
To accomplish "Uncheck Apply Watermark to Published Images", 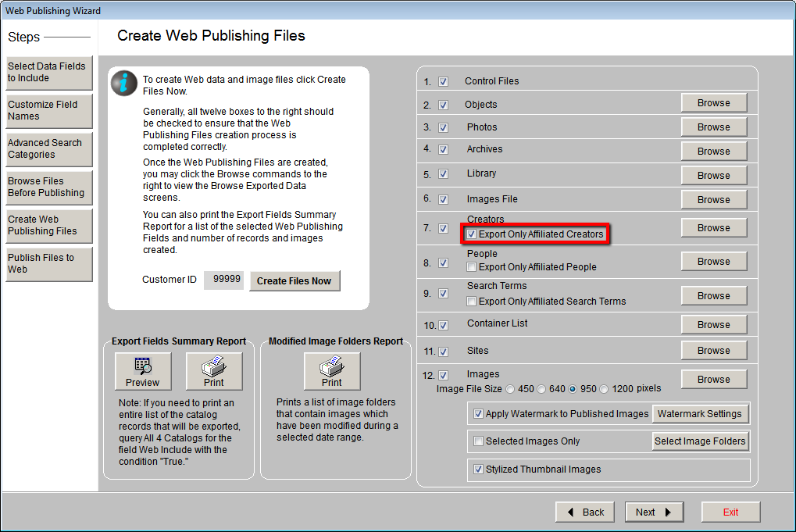I will [x=479, y=413].
